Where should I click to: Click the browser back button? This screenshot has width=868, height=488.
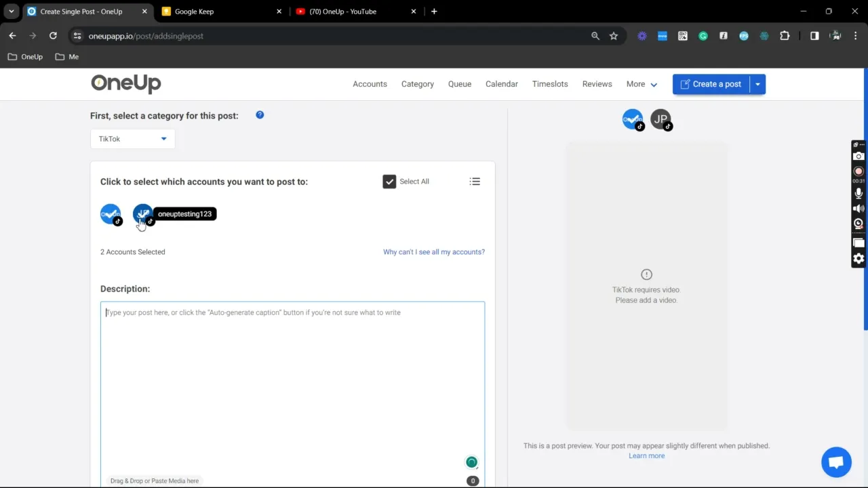[x=12, y=36]
